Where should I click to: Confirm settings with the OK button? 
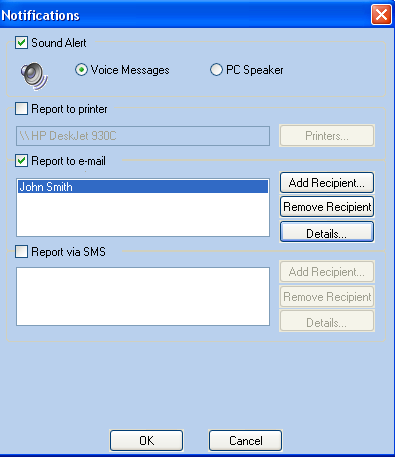click(x=147, y=441)
